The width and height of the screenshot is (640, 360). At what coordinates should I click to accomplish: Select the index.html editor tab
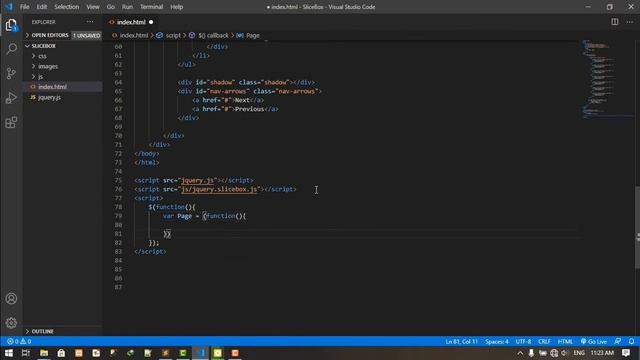[131, 22]
